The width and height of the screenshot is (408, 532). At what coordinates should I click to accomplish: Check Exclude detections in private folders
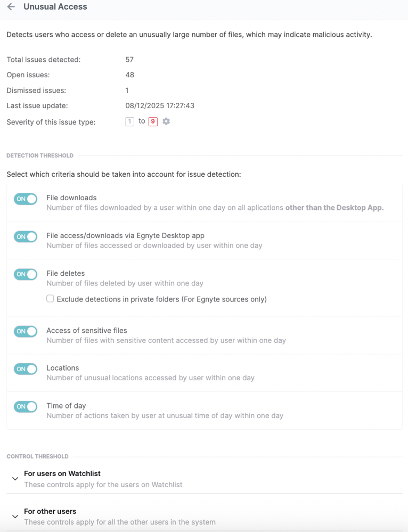(50, 299)
